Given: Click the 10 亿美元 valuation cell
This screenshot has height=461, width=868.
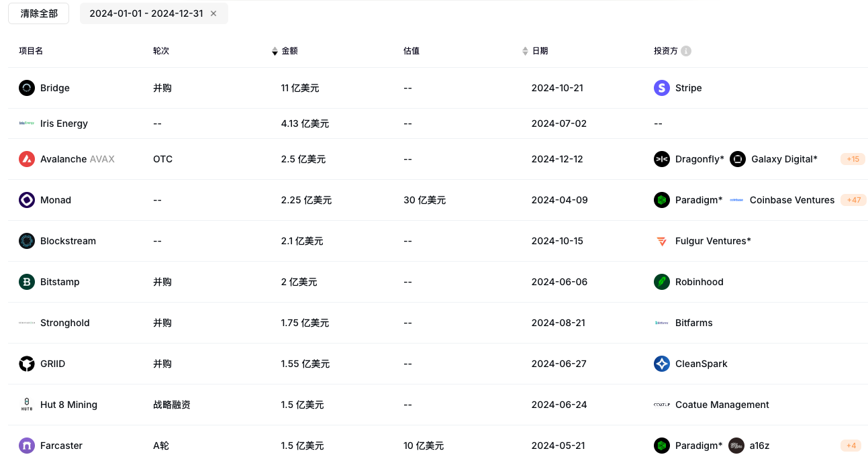Looking at the screenshot, I should (x=424, y=446).
